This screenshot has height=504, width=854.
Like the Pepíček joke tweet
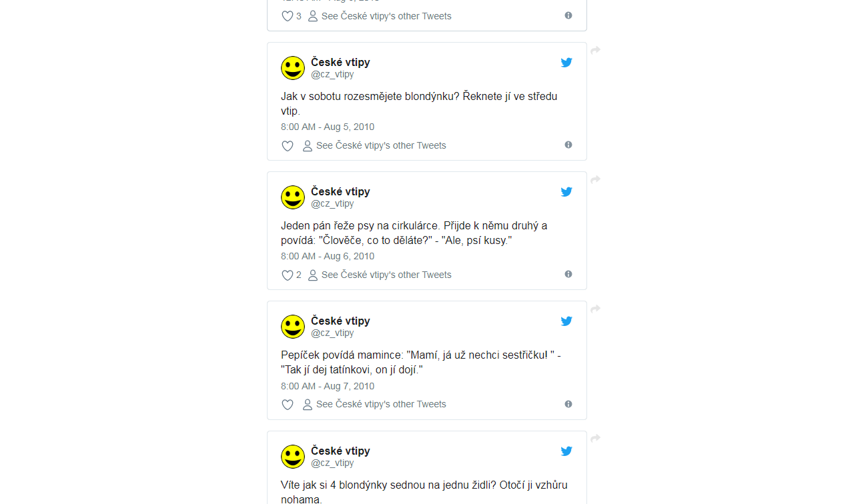point(288,405)
